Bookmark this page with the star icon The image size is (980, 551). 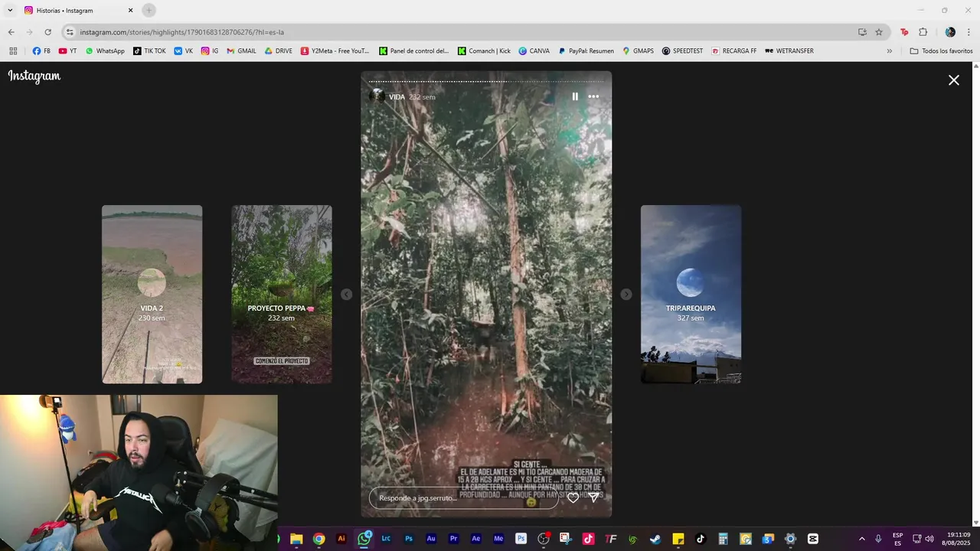click(x=879, y=32)
